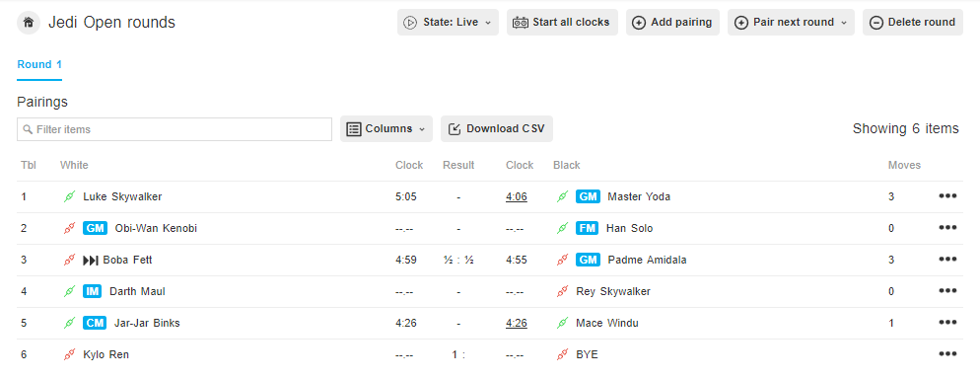Click Han Solo's name
The width and height of the screenshot is (980, 379).
click(x=629, y=228)
